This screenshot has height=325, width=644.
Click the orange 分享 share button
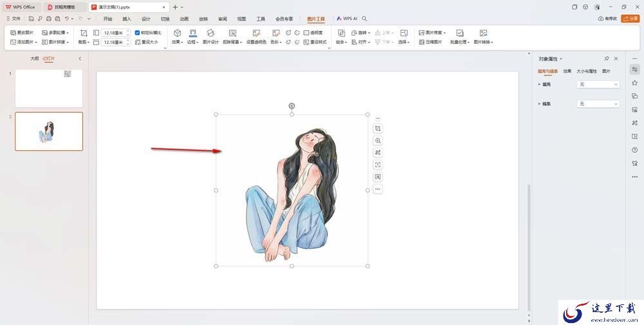[x=630, y=19]
